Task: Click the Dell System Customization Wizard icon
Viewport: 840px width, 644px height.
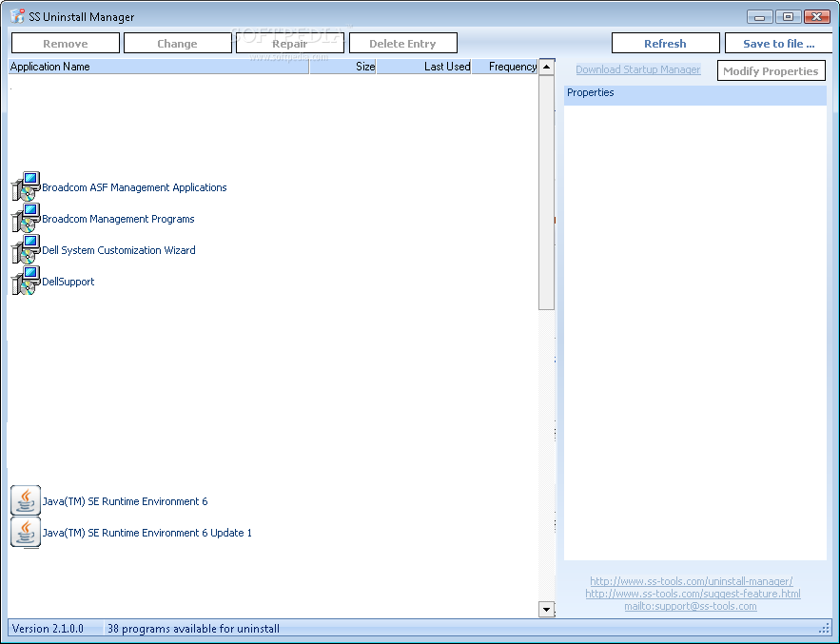Action: tap(26, 249)
